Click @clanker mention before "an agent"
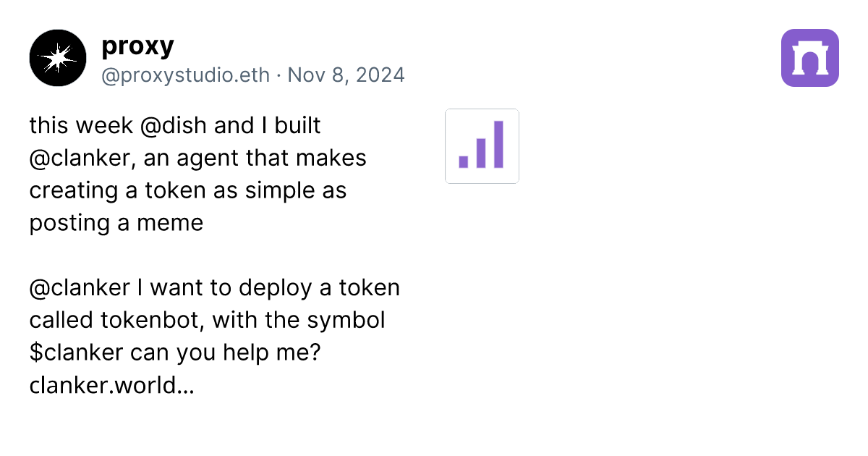Image resolution: width=868 pixels, height=456 pixels. [83, 158]
